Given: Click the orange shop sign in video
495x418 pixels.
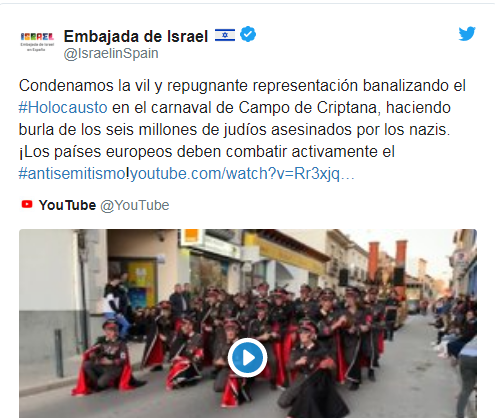Looking at the screenshot, I should [x=191, y=238].
